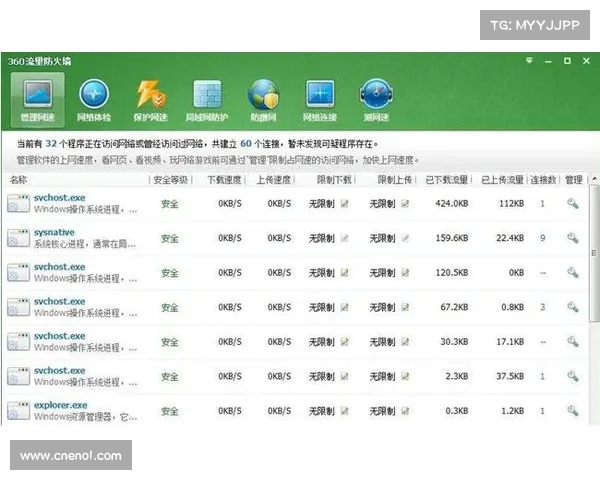
Task: Click the scrollbar up arrow in process list
Action: (x=594, y=179)
